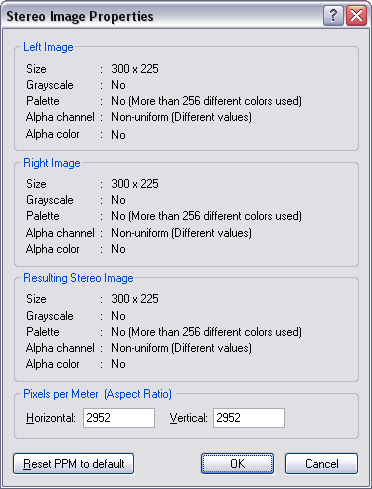Click the Resulting Stereo Image heading
The width and height of the screenshot is (372, 489).
(x=78, y=278)
